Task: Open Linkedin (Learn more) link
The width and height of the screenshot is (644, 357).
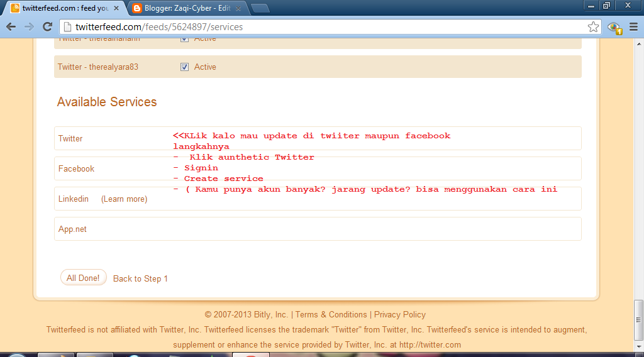Action: pyautogui.click(x=124, y=199)
